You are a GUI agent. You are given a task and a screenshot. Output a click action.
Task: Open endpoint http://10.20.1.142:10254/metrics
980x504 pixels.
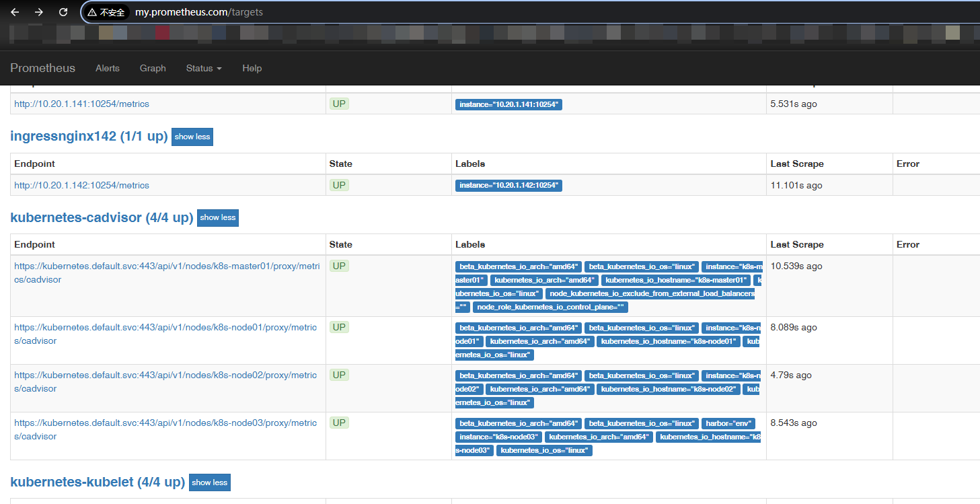point(81,185)
